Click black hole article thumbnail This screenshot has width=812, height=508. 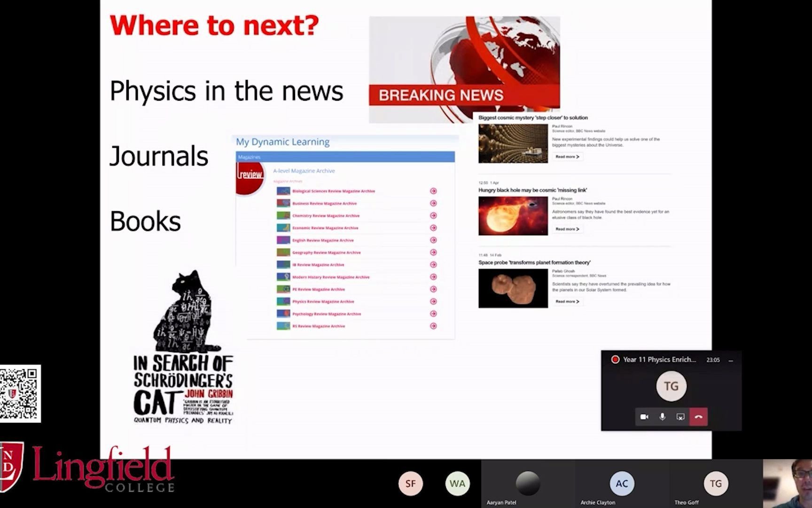point(513,216)
